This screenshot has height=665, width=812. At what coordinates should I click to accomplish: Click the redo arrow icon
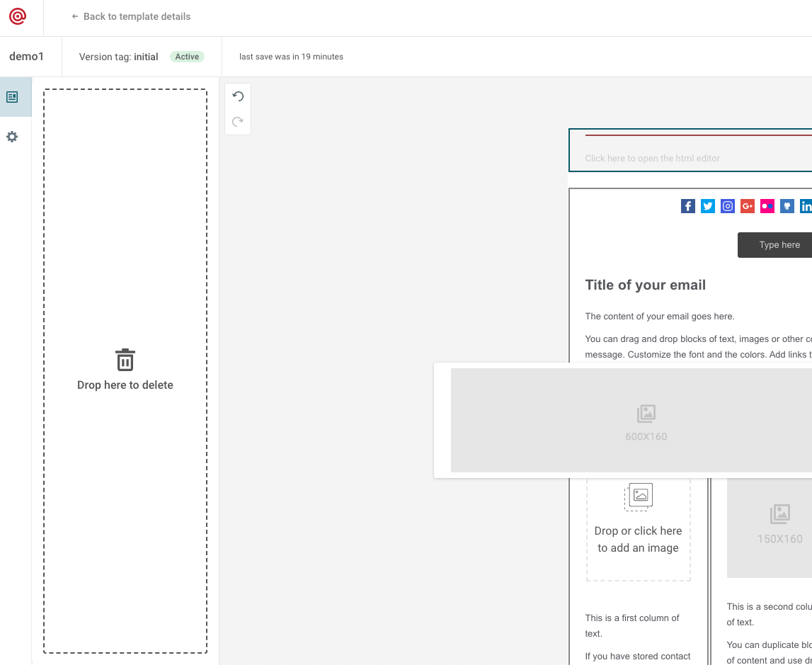pos(238,122)
